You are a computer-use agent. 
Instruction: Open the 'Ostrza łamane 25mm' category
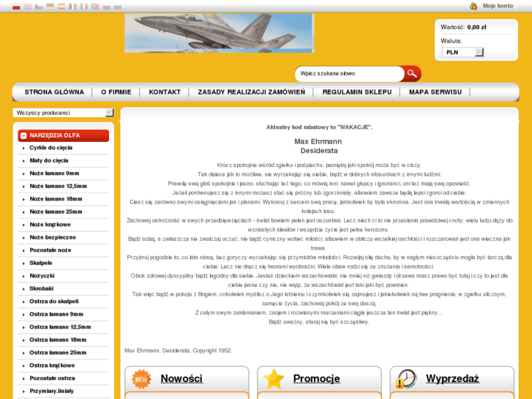pyautogui.click(x=58, y=353)
